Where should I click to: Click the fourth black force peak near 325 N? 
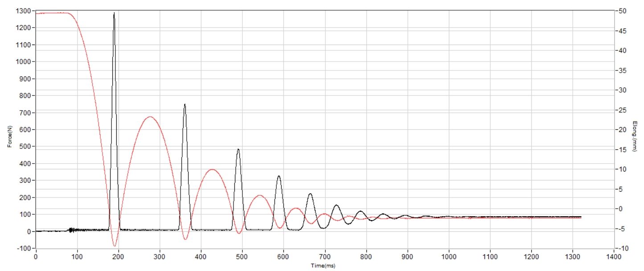279,176
